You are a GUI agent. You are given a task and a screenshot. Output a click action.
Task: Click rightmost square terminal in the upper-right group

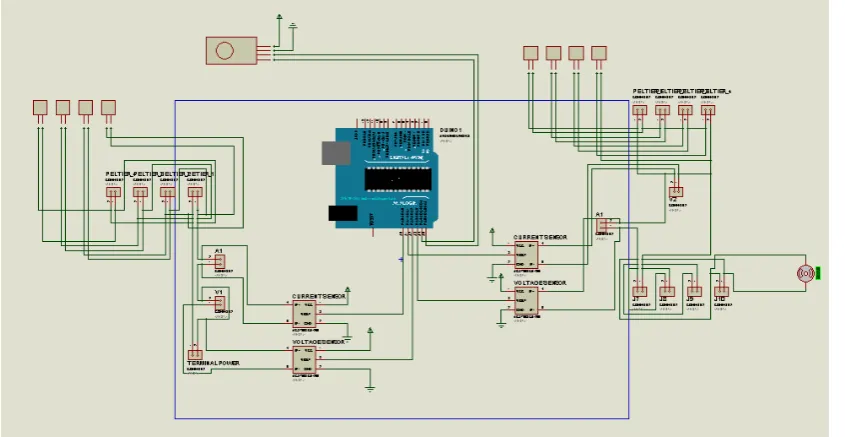[x=599, y=53]
